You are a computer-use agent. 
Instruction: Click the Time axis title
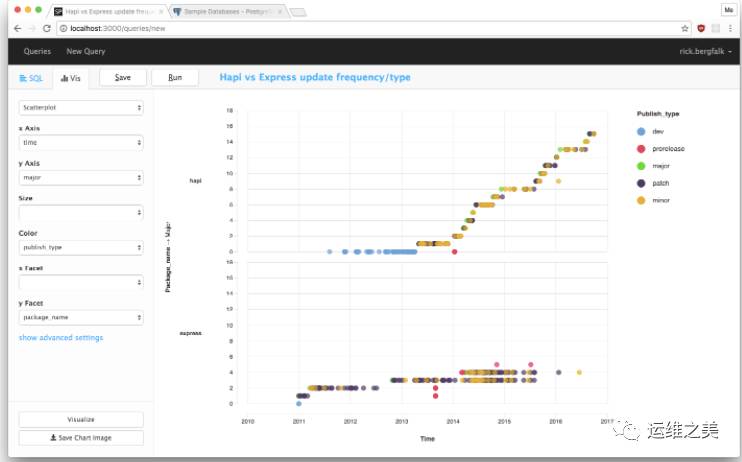click(427, 439)
